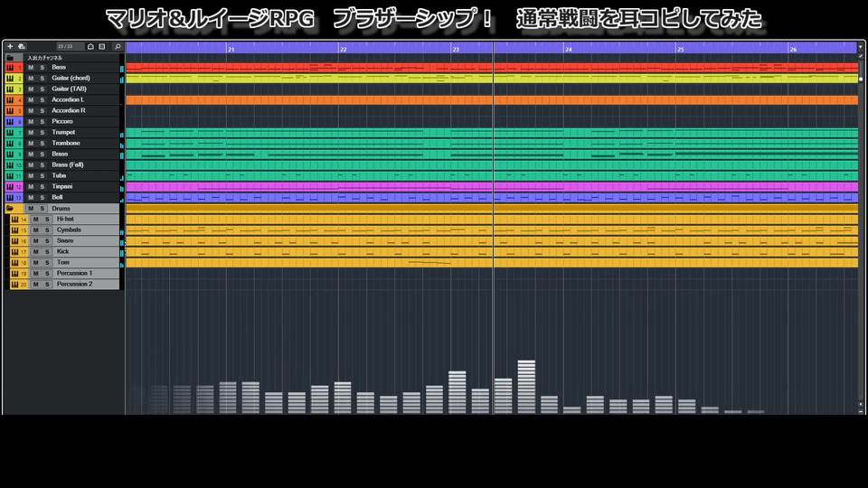Select the Tuba track name

59,176
